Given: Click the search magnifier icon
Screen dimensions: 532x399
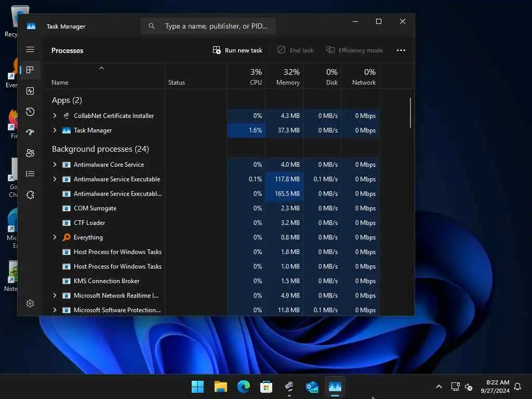Looking at the screenshot, I should [152, 26].
